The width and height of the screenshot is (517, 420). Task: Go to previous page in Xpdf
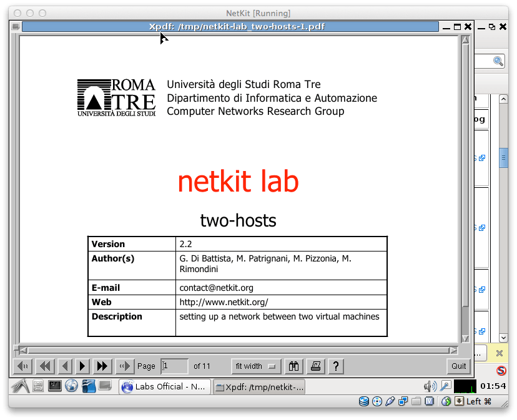click(x=65, y=366)
